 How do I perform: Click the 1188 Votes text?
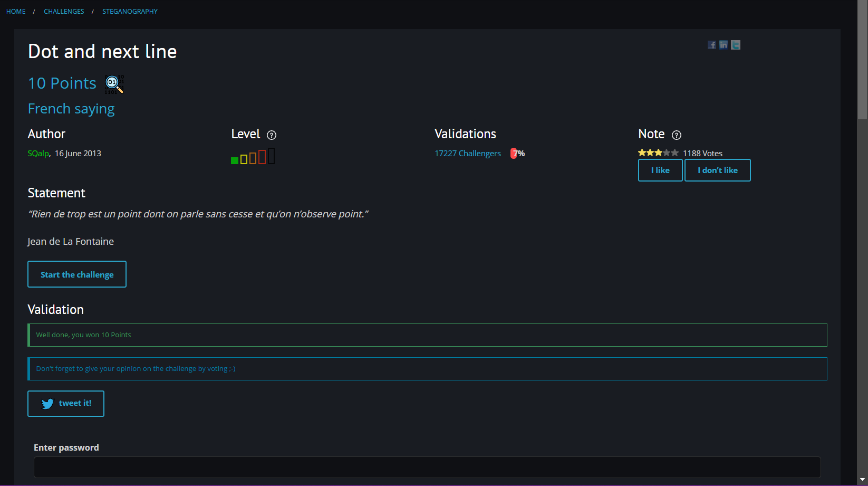pos(702,154)
